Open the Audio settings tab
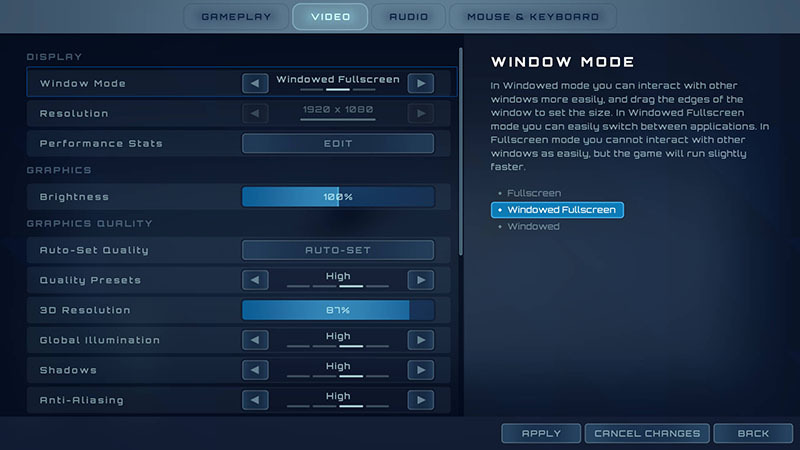 pyautogui.click(x=409, y=17)
